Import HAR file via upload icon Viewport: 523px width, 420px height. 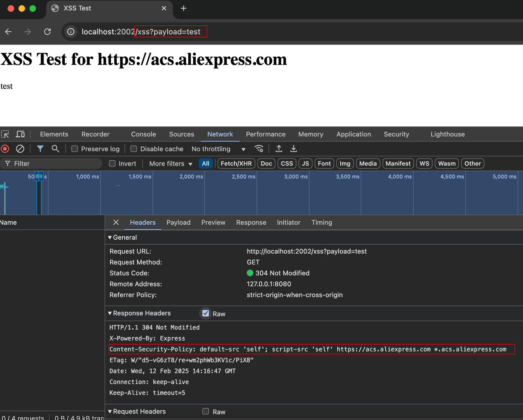click(x=279, y=149)
